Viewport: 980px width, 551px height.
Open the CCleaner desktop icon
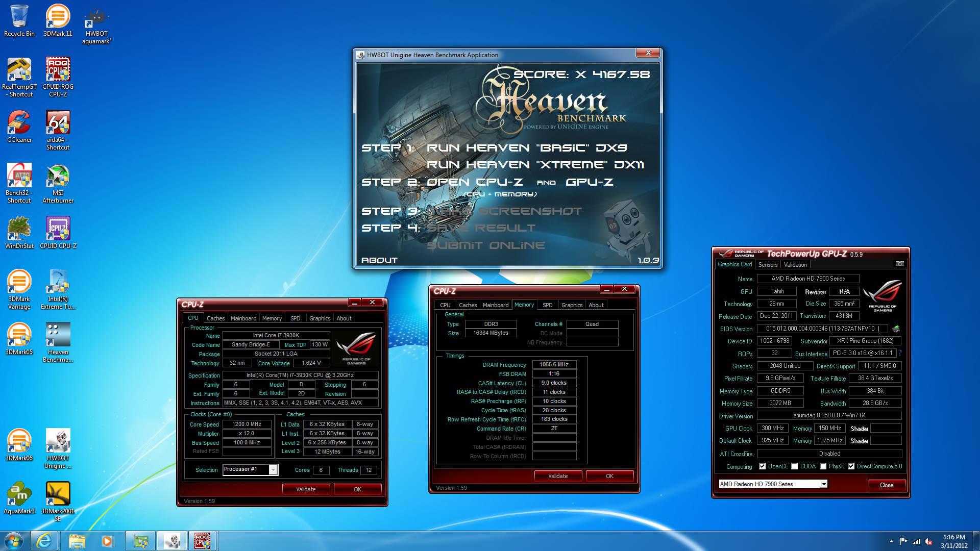click(x=19, y=127)
